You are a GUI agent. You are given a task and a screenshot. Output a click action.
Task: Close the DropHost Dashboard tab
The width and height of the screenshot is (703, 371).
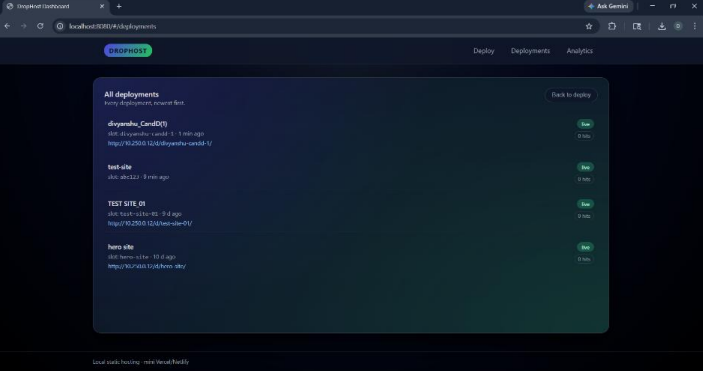(x=102, y=6)
